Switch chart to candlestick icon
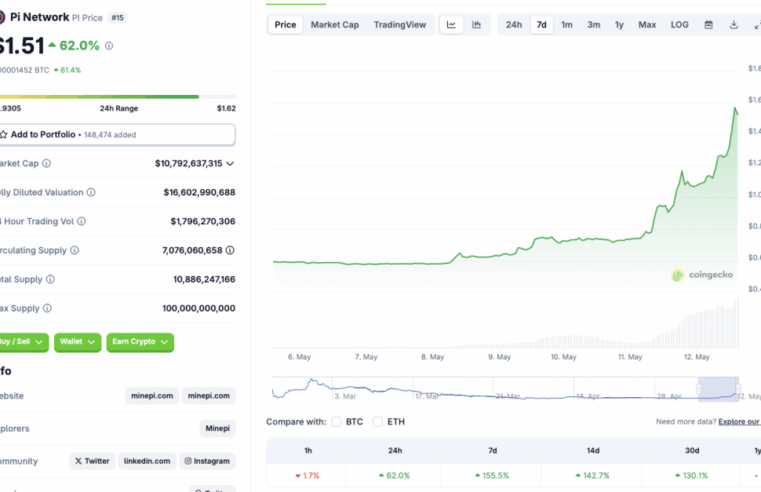This screenshot has width=761, height=492. click(477, 25)
